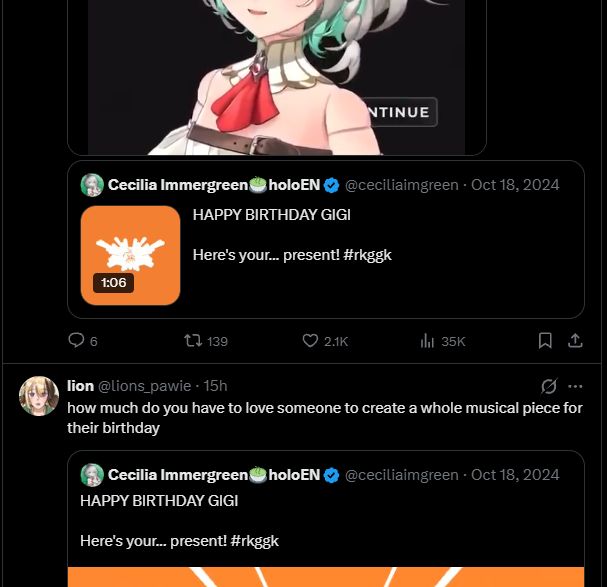
Task: Open Cecilia Immergreen avatar in the first quote
Action: click(92, 185)
